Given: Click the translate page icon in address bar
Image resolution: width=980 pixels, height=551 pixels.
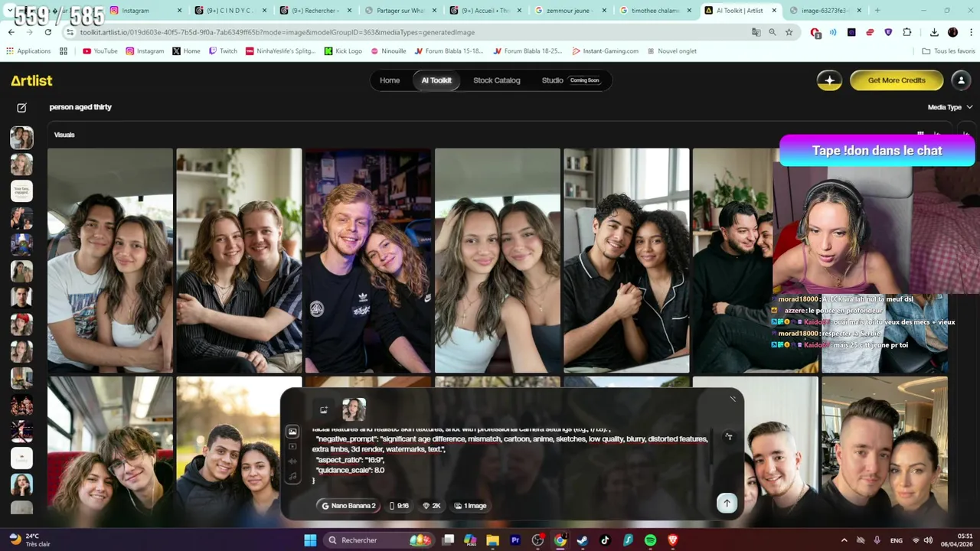Looking at the screenshot, I should 756,32.
